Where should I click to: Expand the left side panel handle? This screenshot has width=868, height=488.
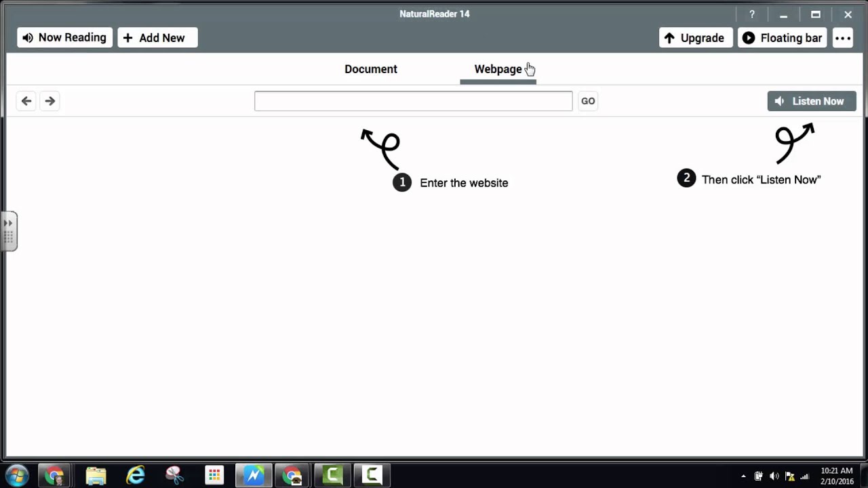[8, 230]
